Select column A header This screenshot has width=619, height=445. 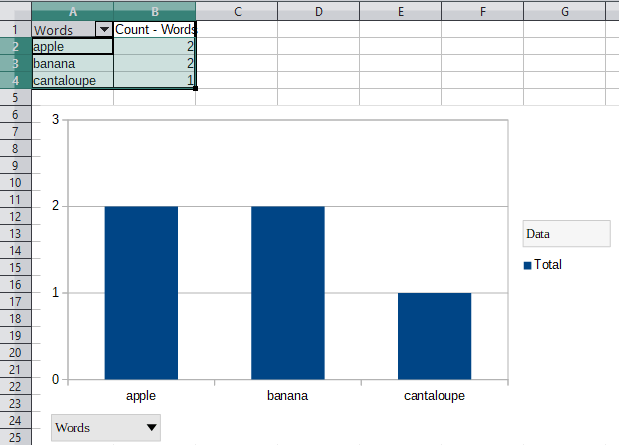[72, 11]
